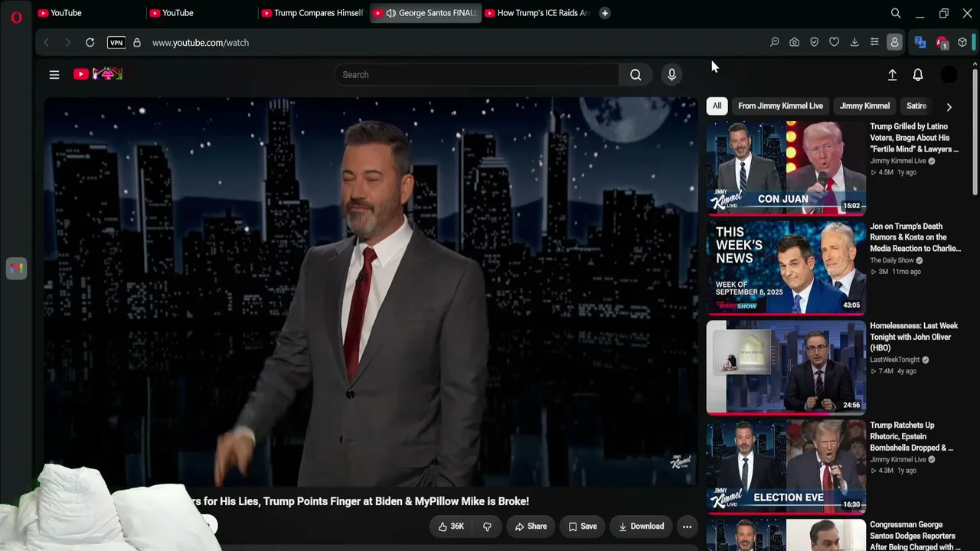Viewport: 980px width, 551px height.
Task: Open the Homelessness video thumbnail
Action: tap(786, 367)
